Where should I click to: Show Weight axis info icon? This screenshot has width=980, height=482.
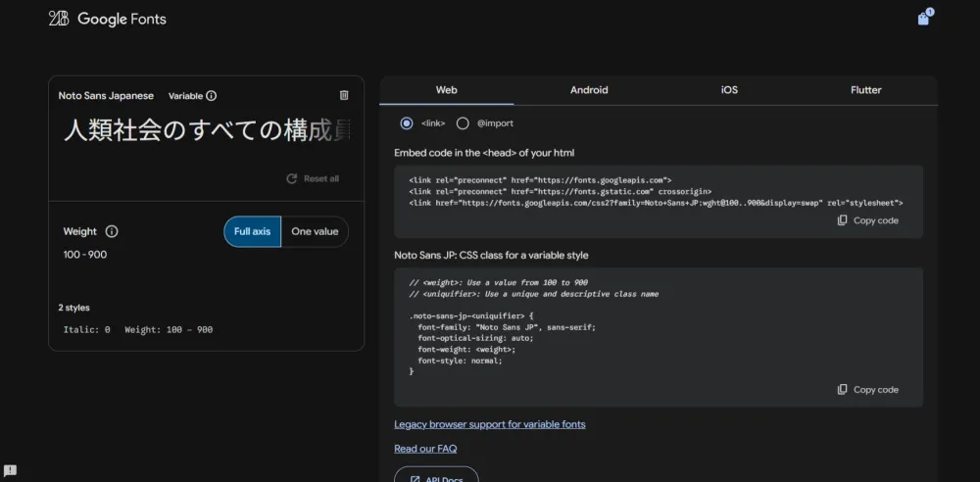(x=112, y=231)
